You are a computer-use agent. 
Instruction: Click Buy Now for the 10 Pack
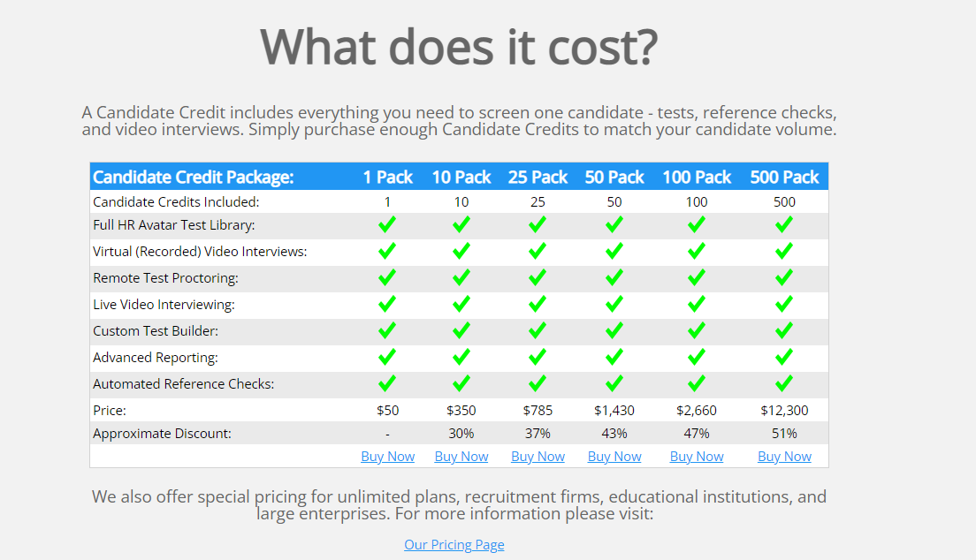[461, 457]
